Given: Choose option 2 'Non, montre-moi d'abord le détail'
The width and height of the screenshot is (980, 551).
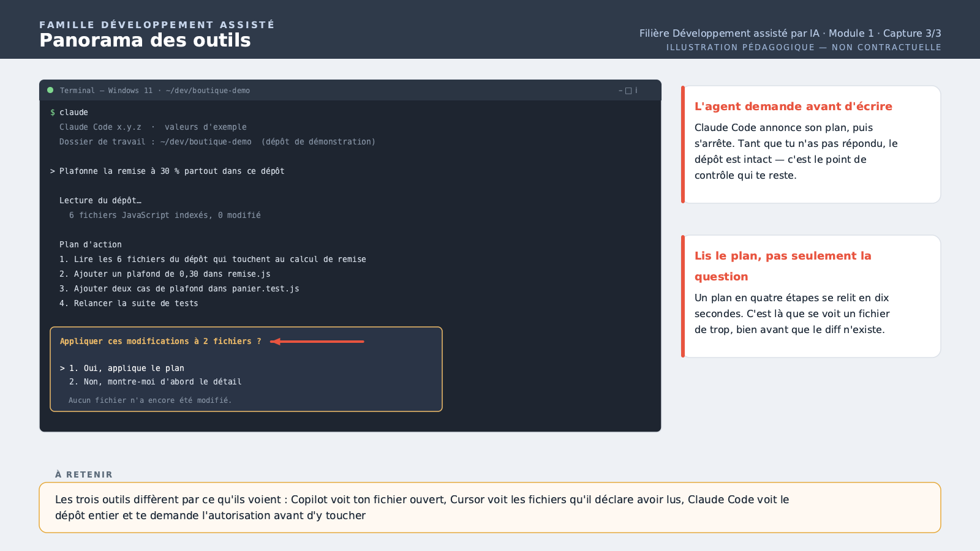Looking at the screenshot, I should (155, 381).
